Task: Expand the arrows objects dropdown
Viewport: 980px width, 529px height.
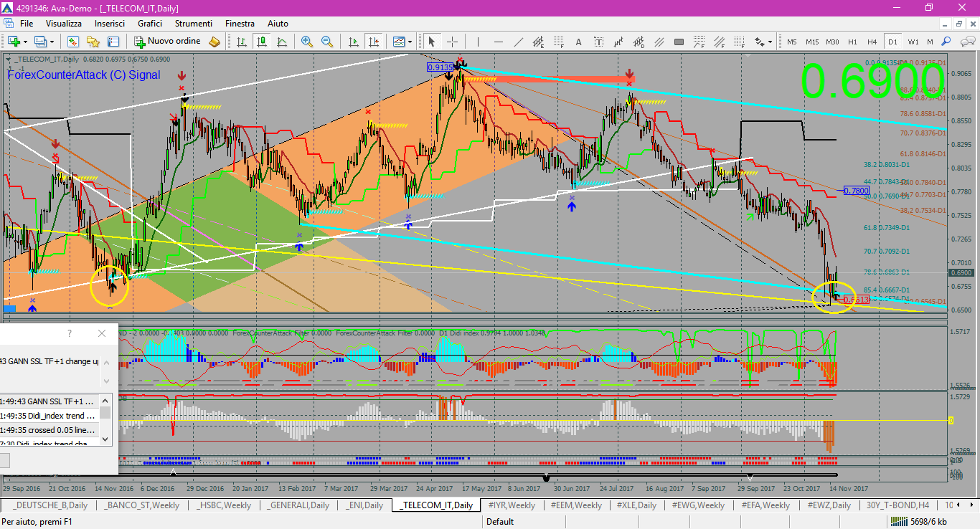Action: click(771, 42)
